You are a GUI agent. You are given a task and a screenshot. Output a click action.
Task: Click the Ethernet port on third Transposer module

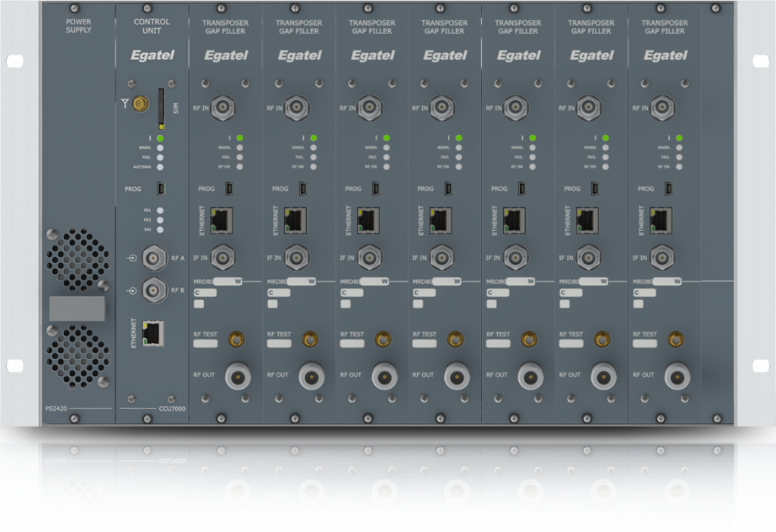(x=369, y=220)
